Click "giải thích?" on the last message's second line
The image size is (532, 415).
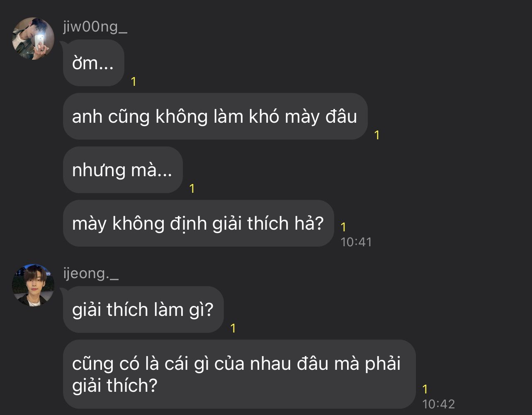pyautogui.click(x=115, y=386)
